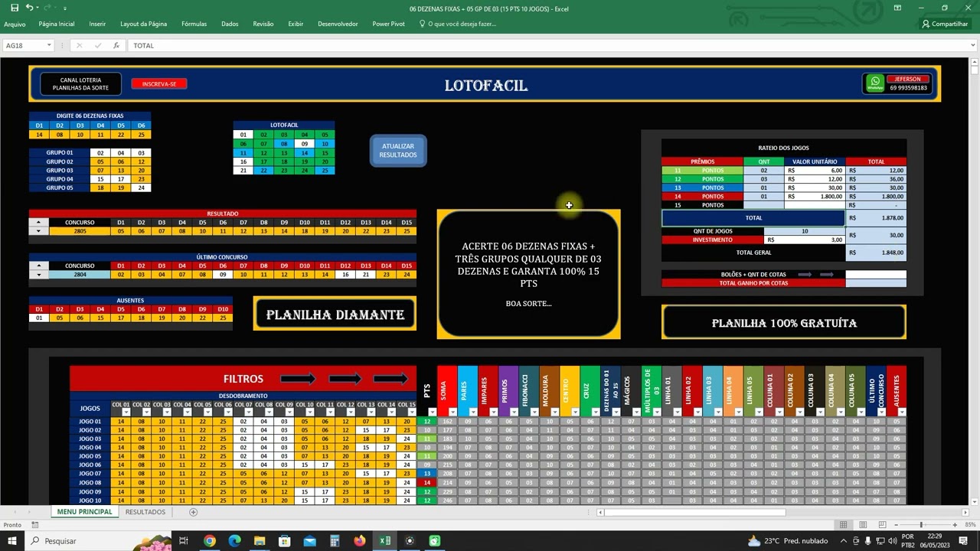Select the MENU PRINCIPAL sheet tab
Screen dimensions: 980x551
(84, 512)
